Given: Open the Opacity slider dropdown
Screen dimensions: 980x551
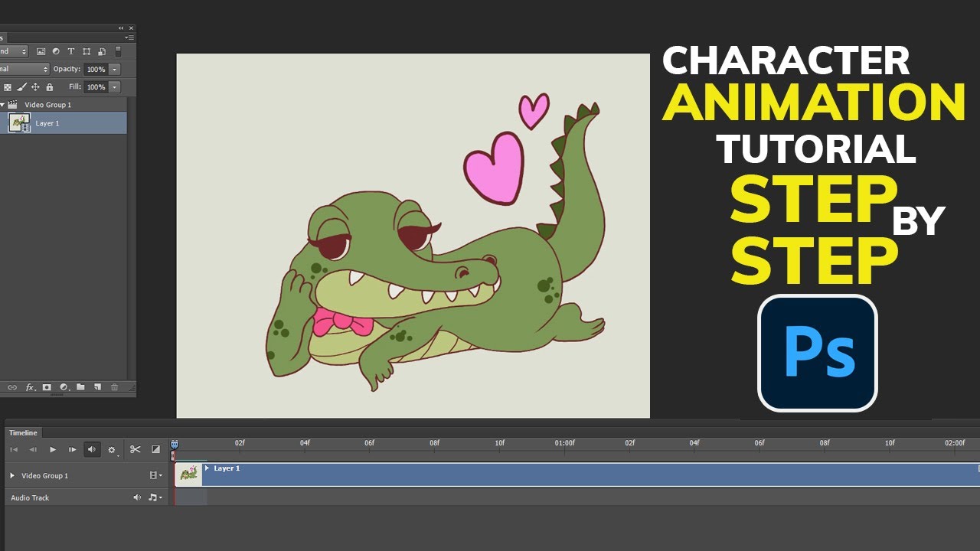Looking at the screenshot, I should (x=115, y=69).
